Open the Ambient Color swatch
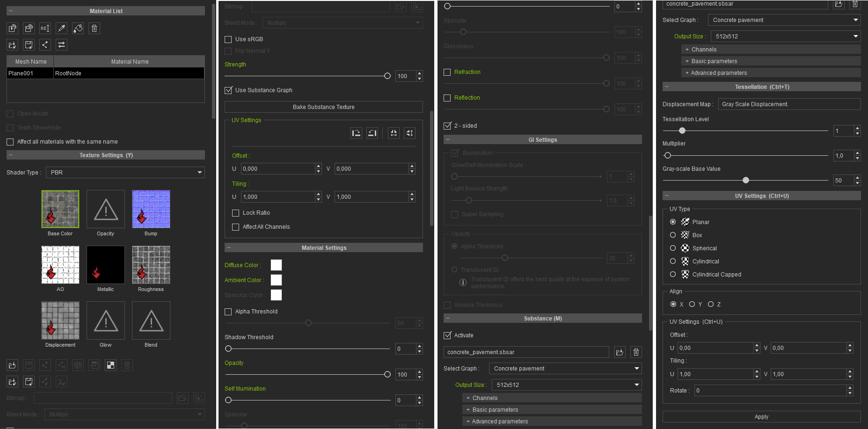868x429 pixels. click(x=276, y=280)
